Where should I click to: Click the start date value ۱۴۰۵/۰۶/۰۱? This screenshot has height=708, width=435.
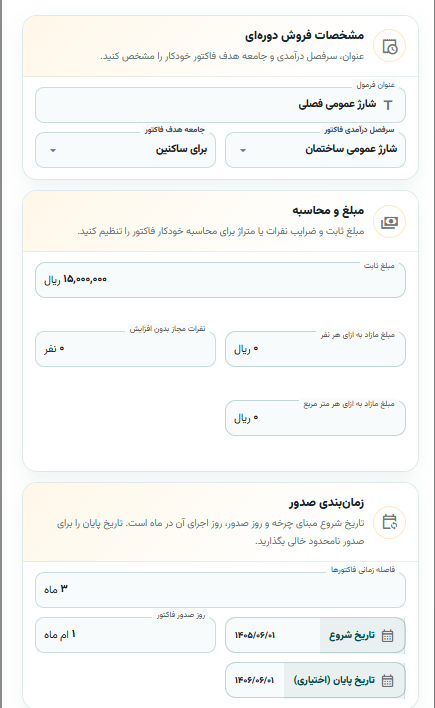255,635
